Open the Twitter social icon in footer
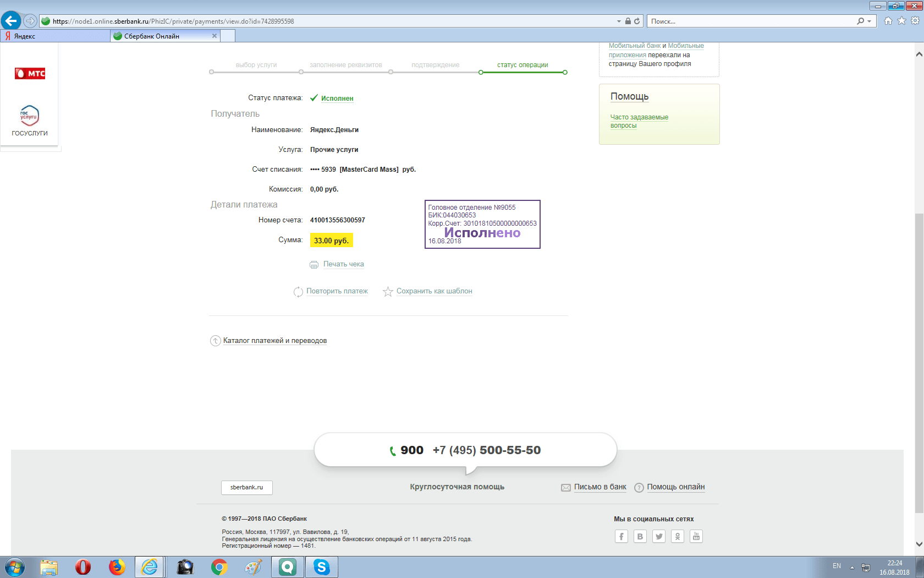This screenshot has height=578, width=924. tap(659, 536)
